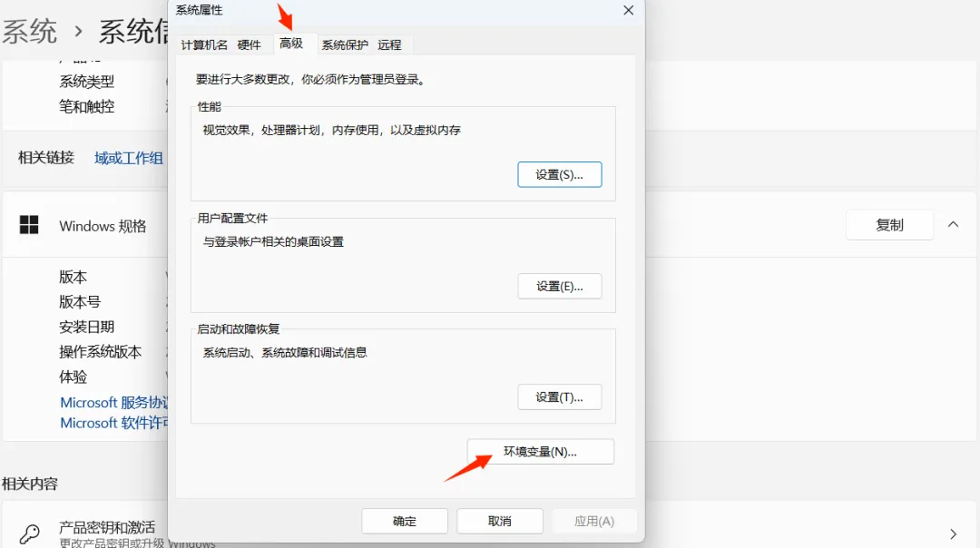Image resolution: width=980 pixels, height=548 pixels.
Task: Confirm changes with the 确定 button
Action: click(404, 521)
